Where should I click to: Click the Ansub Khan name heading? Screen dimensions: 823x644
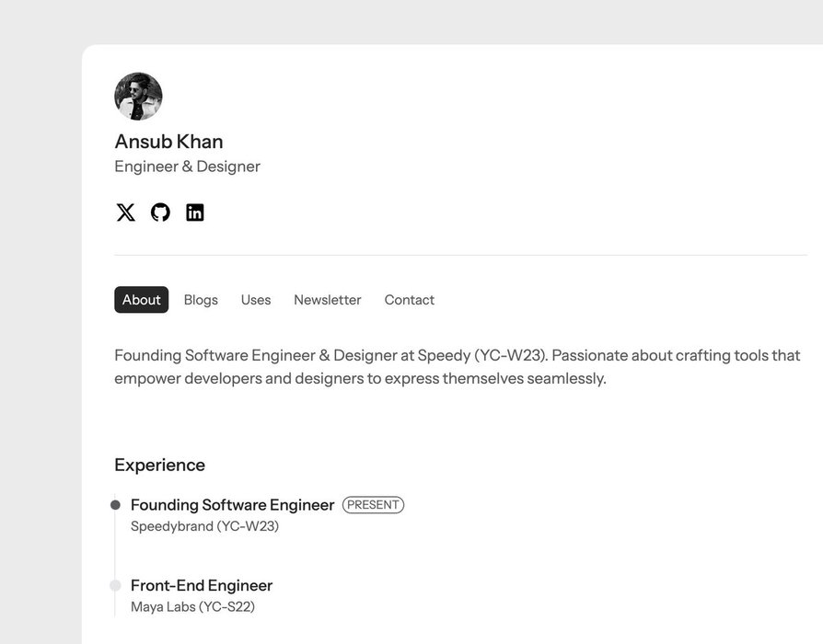169,142
